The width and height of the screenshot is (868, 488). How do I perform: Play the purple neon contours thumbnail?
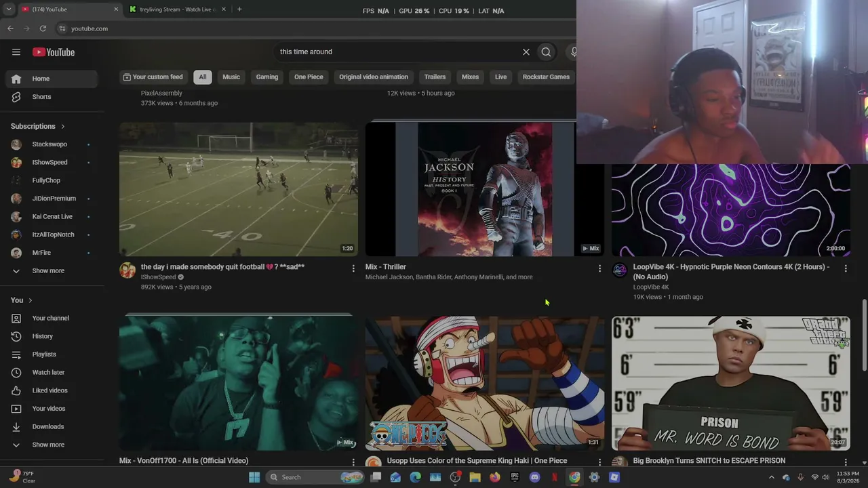point(731,210)
